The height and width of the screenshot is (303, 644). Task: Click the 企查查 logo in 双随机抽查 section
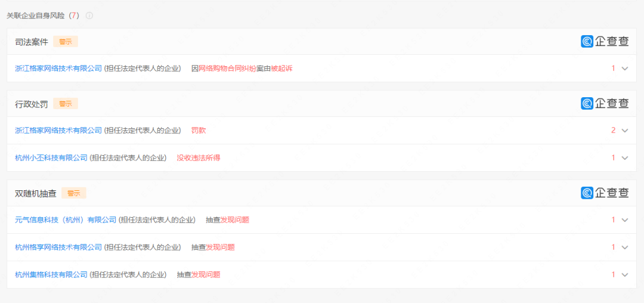click(x=605, y=193)
